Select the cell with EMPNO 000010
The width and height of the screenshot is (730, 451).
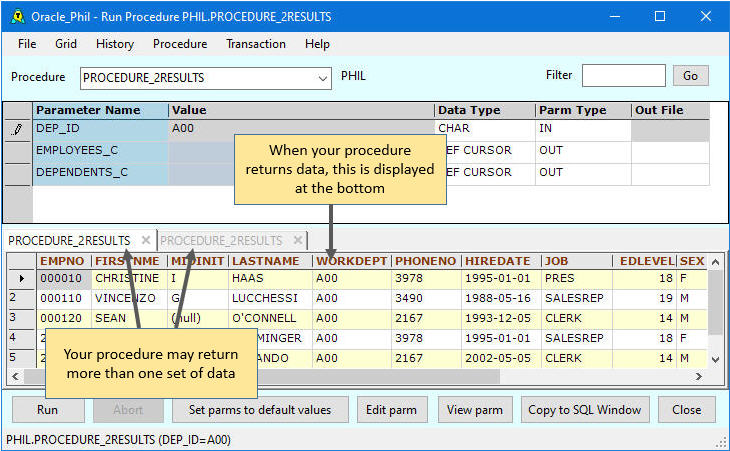(64, 278)
